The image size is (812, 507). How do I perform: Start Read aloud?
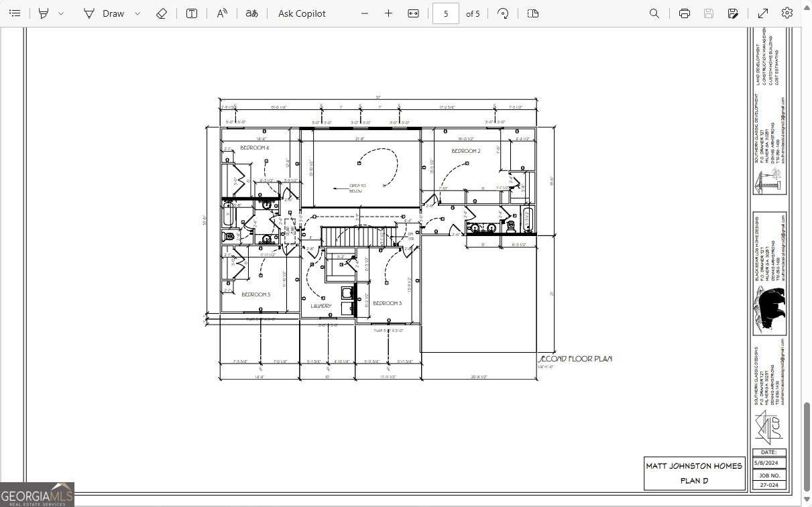[x=222, y=13]
